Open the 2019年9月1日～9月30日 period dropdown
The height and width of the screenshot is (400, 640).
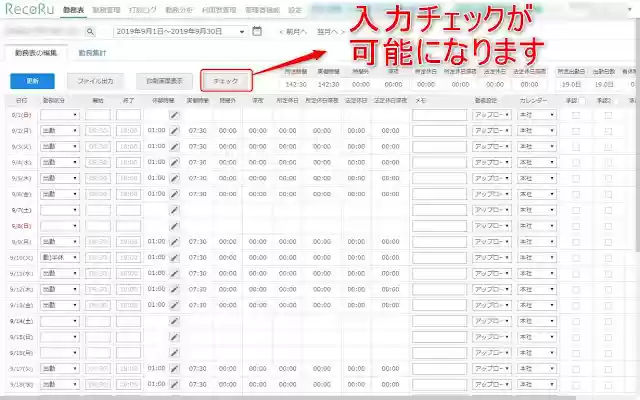click(180, 31)
